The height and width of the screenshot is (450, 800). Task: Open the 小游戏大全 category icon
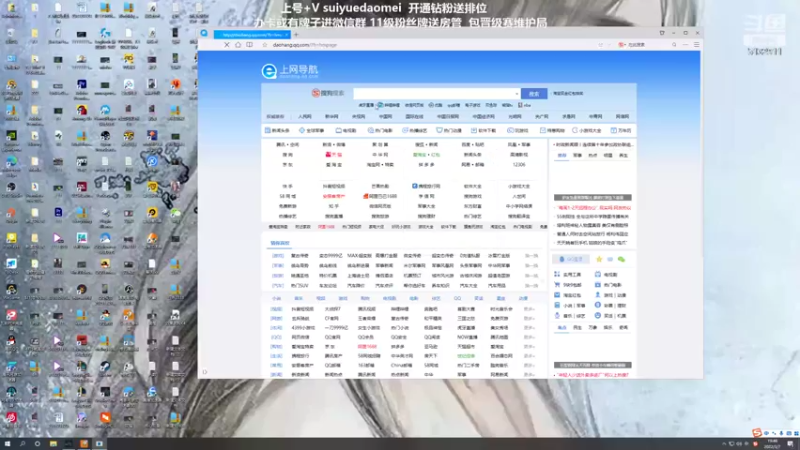click(587, 131)
